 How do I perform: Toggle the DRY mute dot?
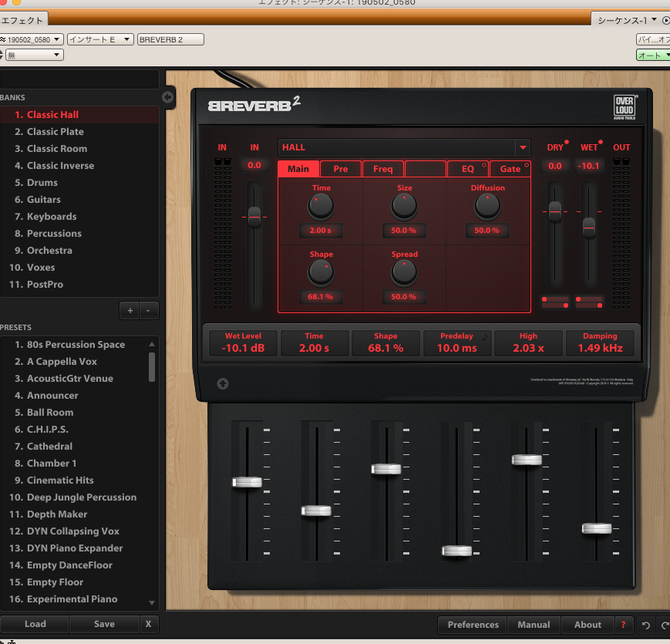tap(567, 142)
